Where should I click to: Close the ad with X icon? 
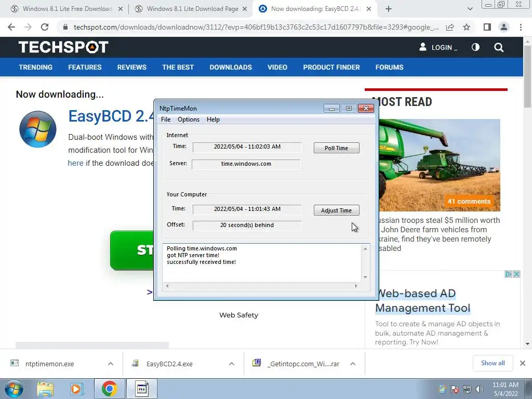click(516, 274)
